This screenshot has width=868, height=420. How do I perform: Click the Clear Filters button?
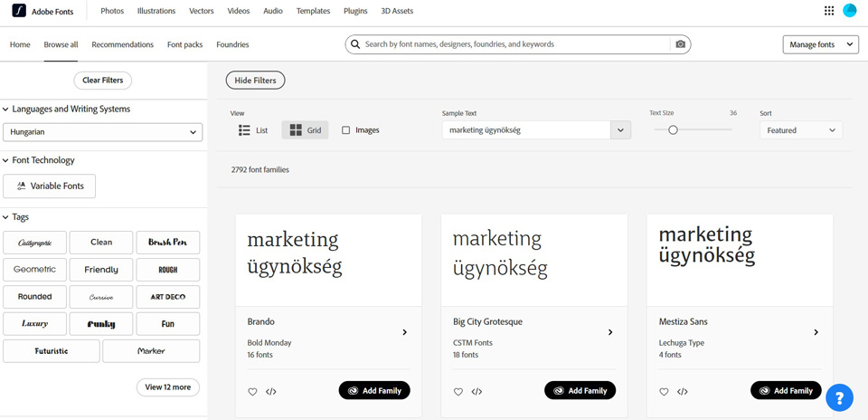[103, 81]
